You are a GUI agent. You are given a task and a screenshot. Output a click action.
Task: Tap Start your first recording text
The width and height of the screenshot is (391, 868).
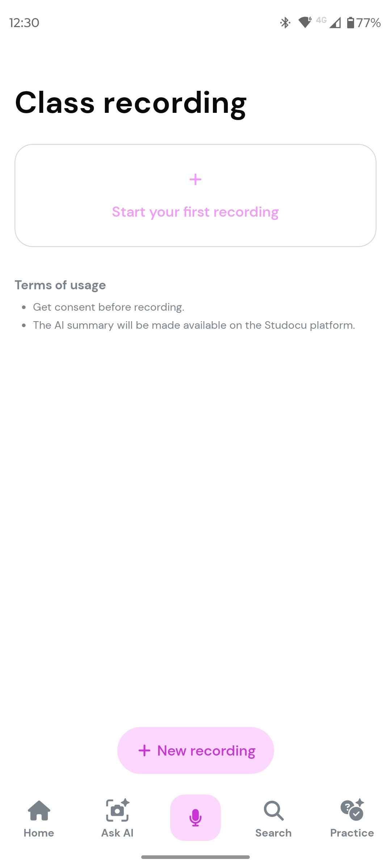[195, 212]
